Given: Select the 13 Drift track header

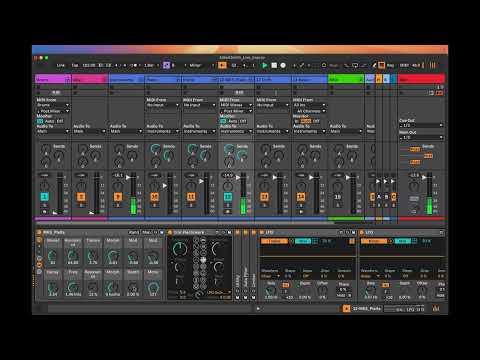Looking at the screenshot, I should 273,80.
